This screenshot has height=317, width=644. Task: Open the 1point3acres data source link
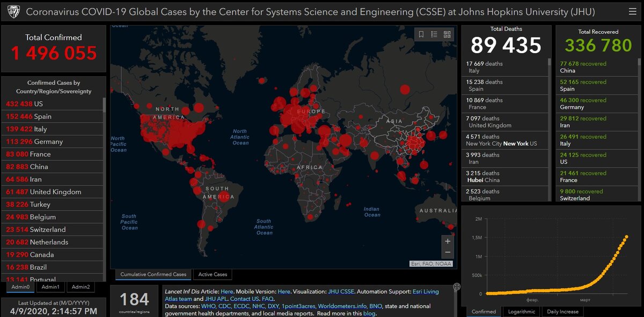[298, 306]
